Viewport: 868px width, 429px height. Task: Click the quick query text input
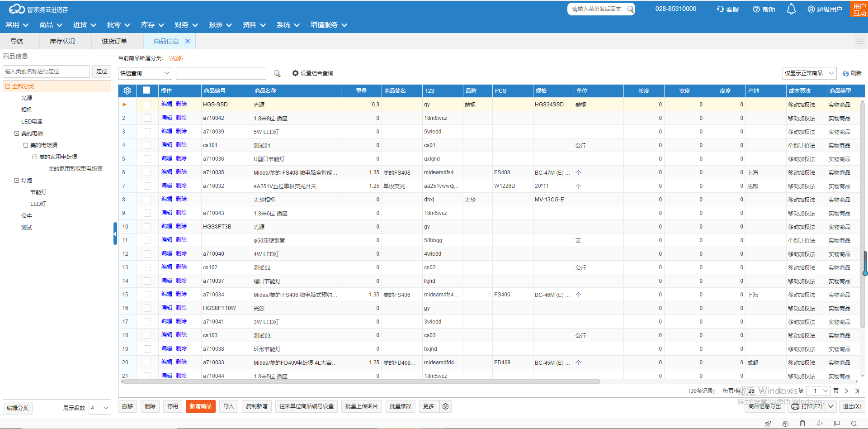[x=221, y=73]
